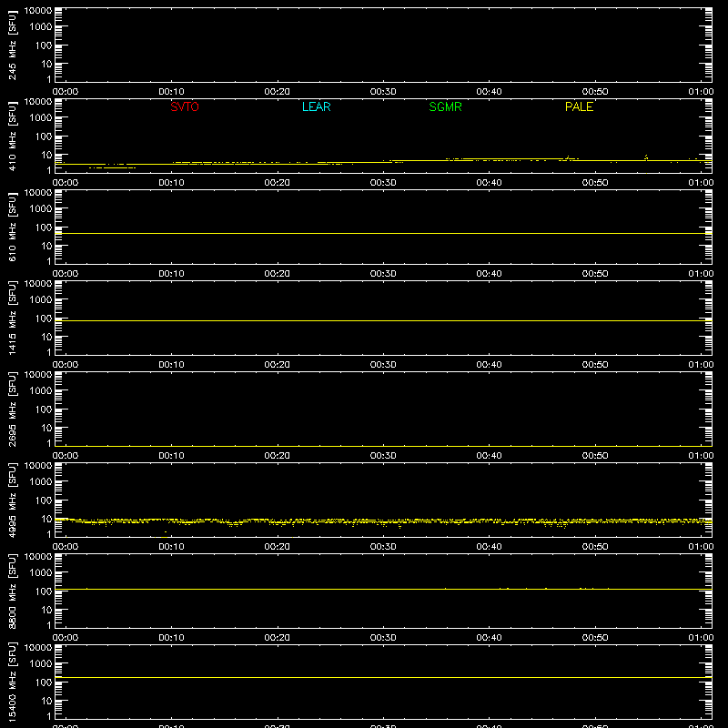This screenshot has height=728, width=728.
Task: Click the yellow flux trace in 15400 MHz plot
Action: coord(383,677)
